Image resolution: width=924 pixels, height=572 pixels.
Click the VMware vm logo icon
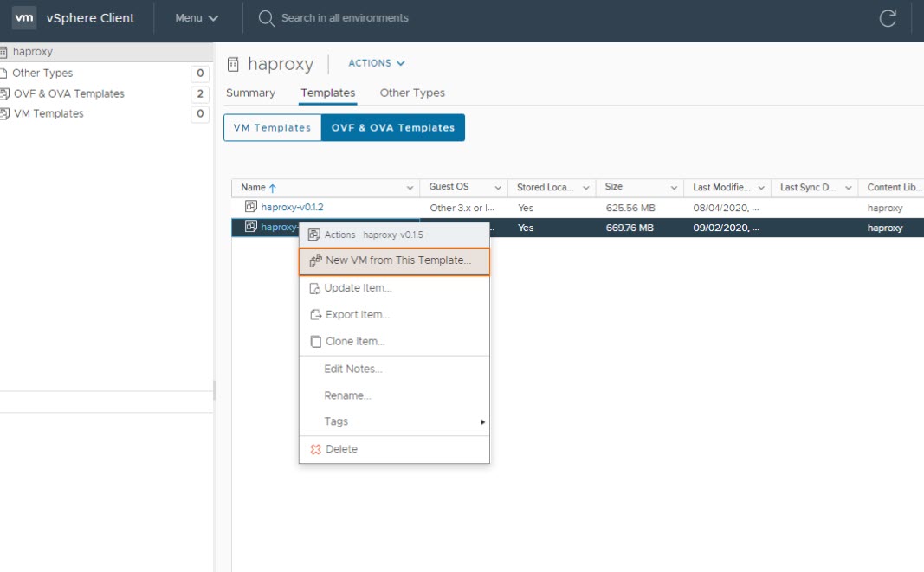click(x=24, y=18)
